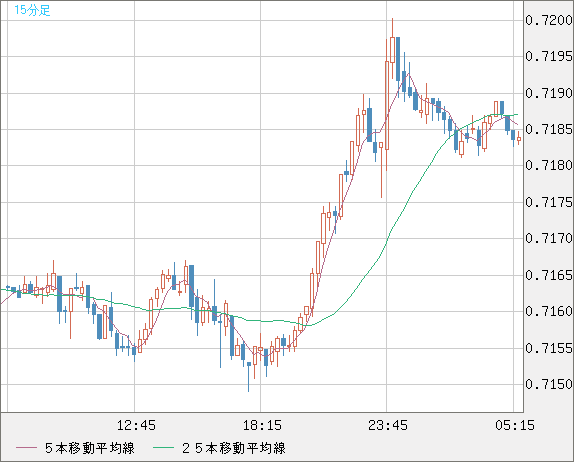
Task: Click the 05:15 time axis label
Action: click(515, 425)
